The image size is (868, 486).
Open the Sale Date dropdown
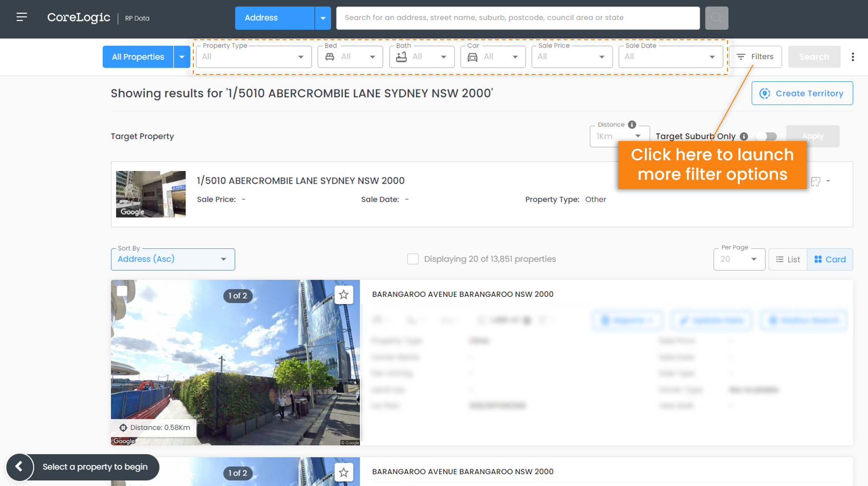tap(671, 57)
